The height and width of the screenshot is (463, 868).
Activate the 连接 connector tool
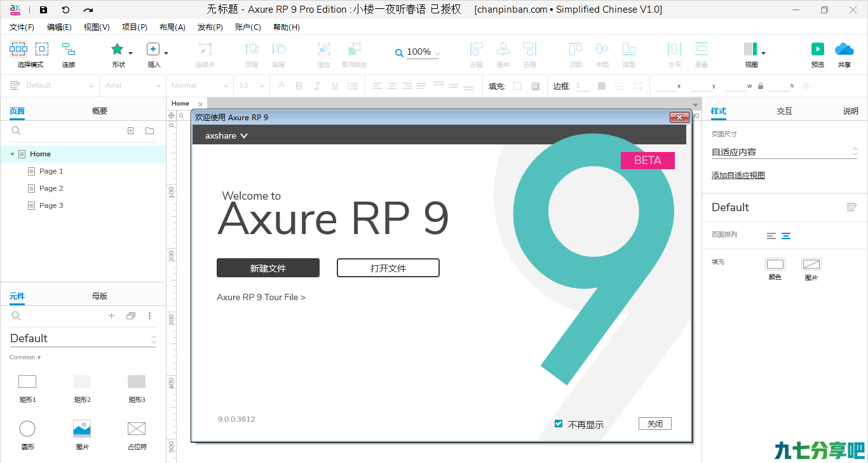[69, 49]
